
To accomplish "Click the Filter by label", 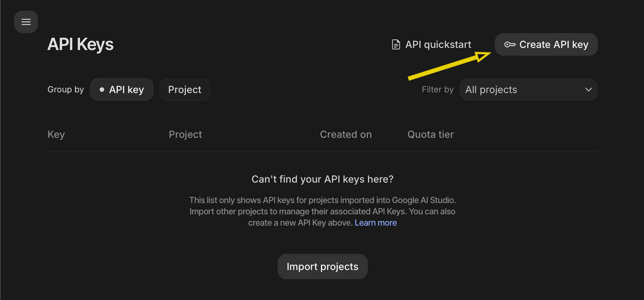I will (x=438, y=90).
